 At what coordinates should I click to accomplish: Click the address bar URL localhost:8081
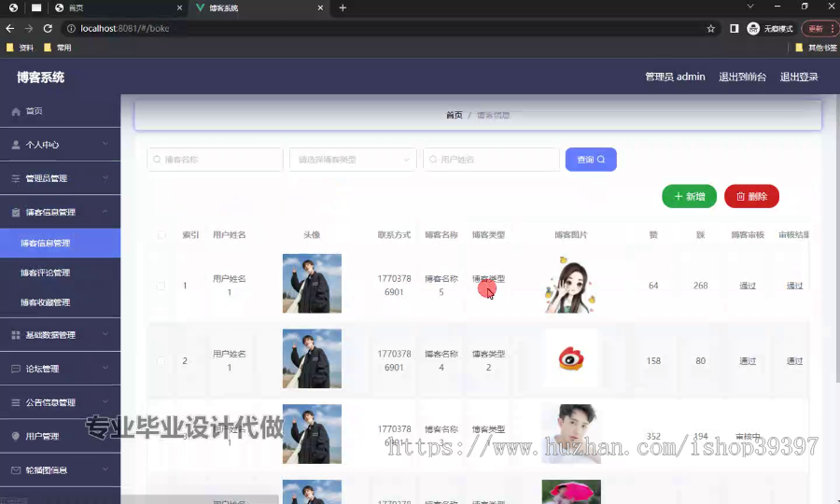point(125,28)
